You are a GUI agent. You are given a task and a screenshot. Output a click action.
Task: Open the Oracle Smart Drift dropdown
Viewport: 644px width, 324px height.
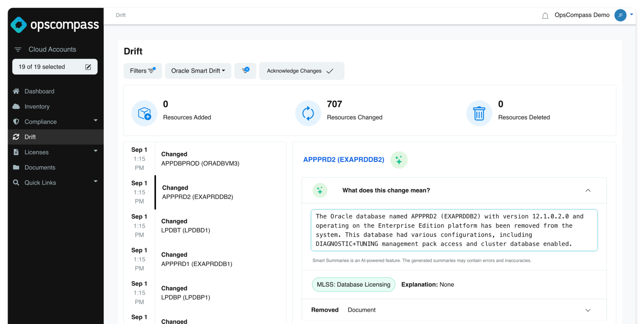click(198, 71)
